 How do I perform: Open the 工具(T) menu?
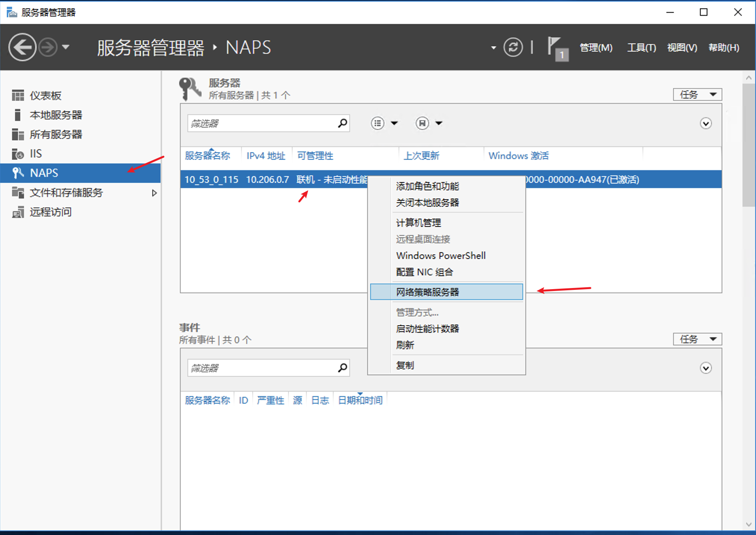641,47
